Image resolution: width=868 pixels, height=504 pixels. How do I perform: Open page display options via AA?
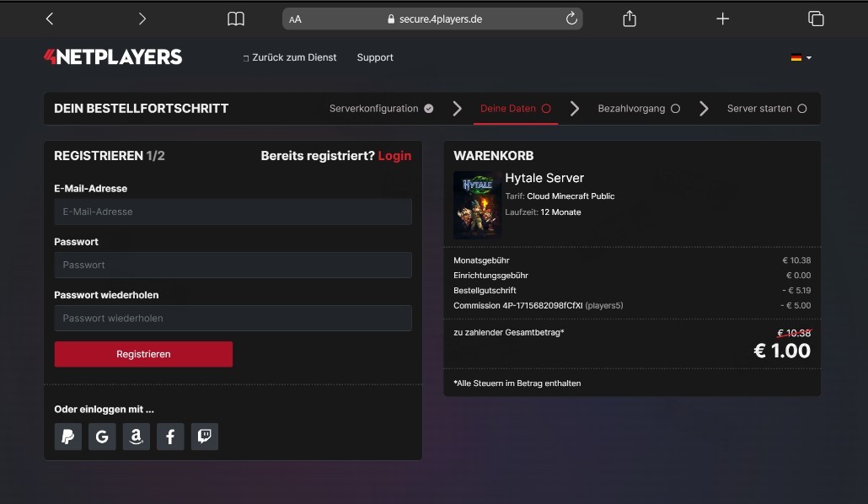click(x=295, y=18)
